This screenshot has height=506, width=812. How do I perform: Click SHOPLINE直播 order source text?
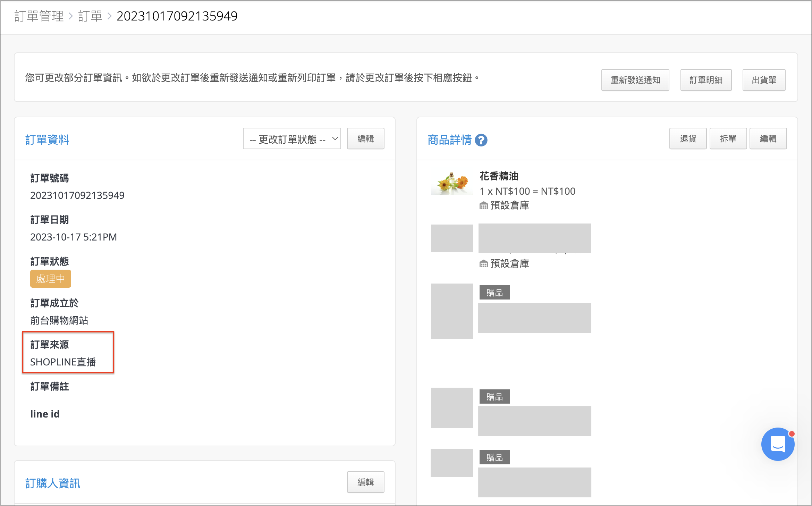tap(63, 362)
